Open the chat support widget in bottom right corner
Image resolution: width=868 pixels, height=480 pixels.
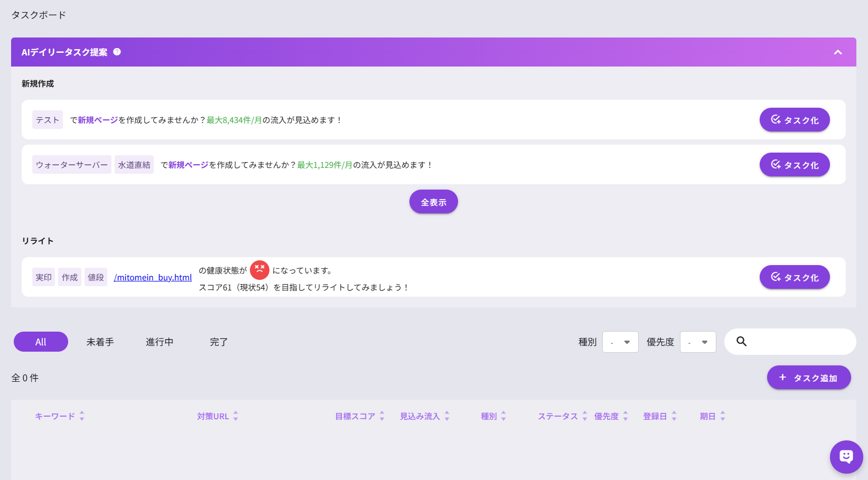(x=846, y=457)
